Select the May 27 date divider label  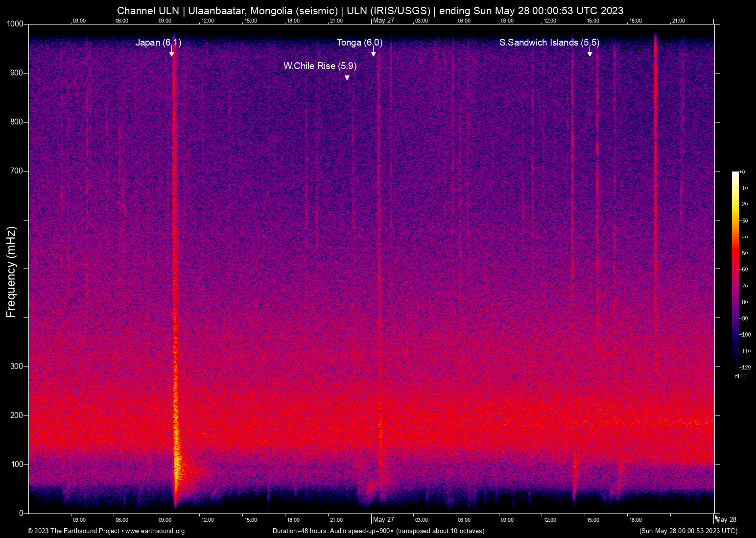(384, 519)
